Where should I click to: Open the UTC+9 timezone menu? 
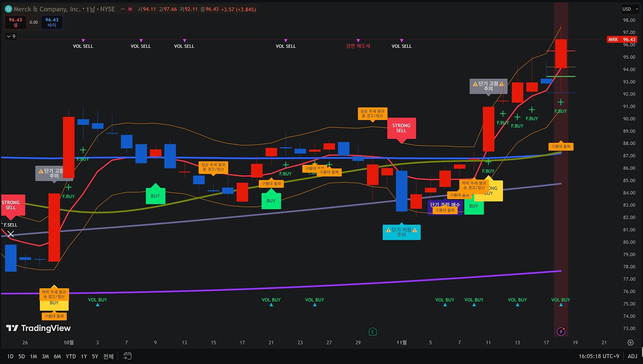click(x=599, y=356)
